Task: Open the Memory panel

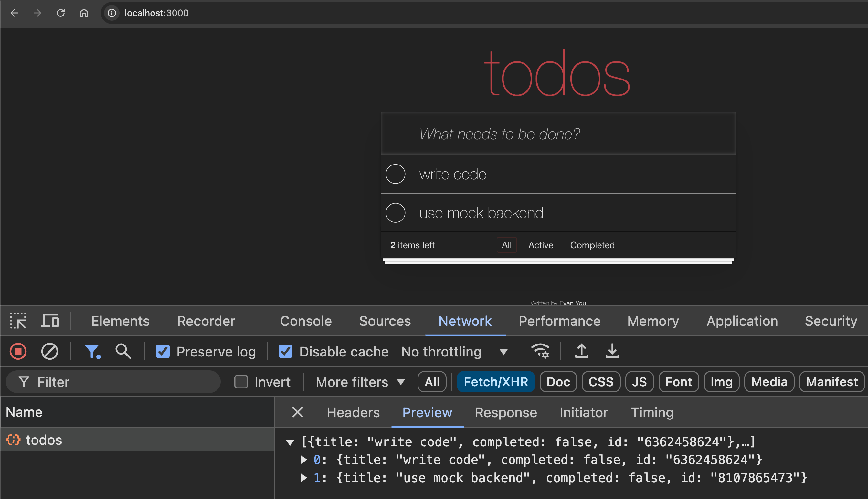Action: pos(653,321)
